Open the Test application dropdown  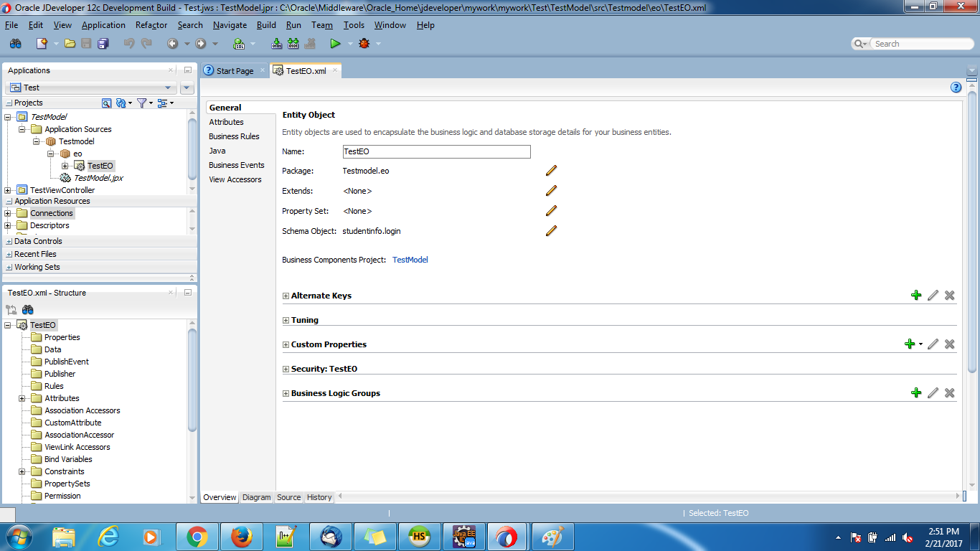170,87
